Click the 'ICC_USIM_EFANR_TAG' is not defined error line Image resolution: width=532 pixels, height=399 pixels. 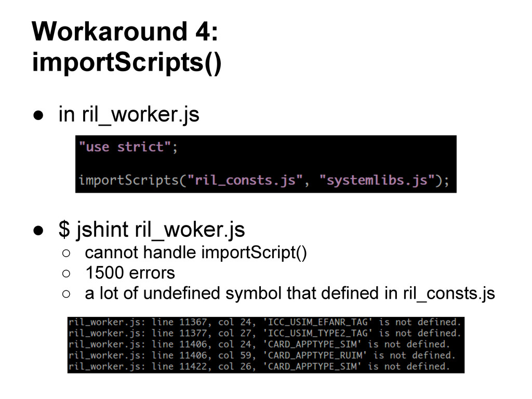pyautogui.click(x=264, y=322)
